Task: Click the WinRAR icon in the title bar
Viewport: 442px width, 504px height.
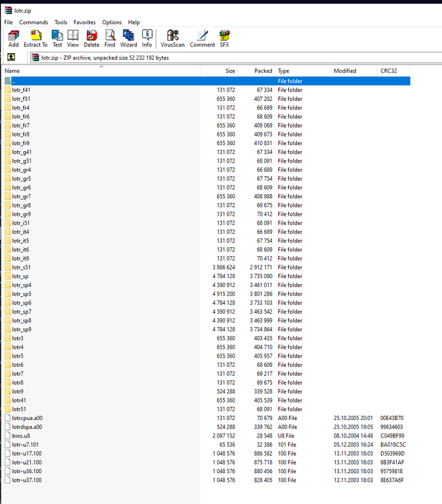Action: point(8,10)
